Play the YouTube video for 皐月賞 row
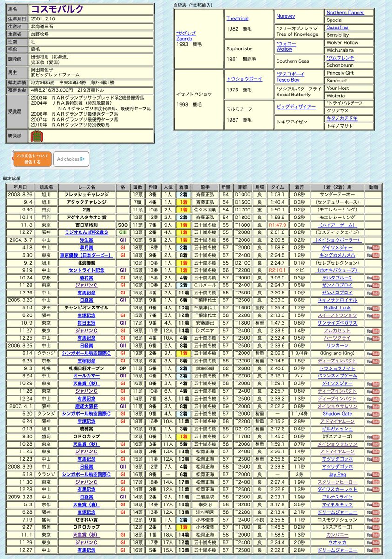 click(x=373, y=248)
